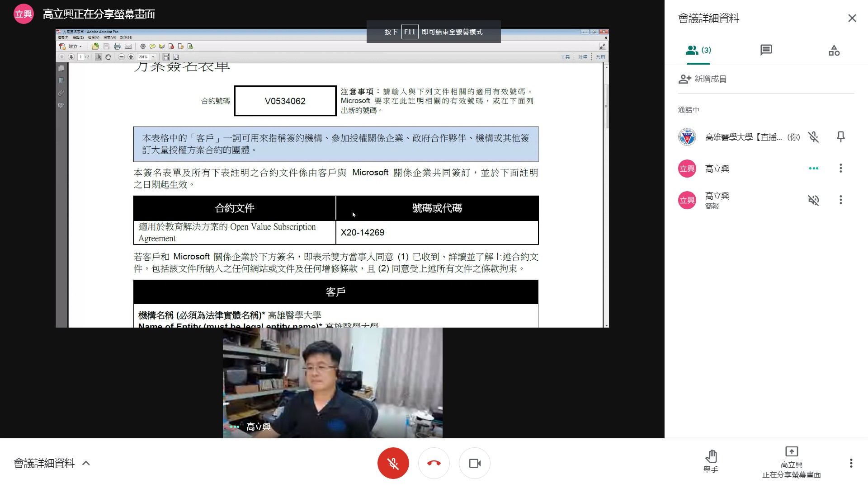This screenshot has width=868, height=488.
Task: Open signatures panel in Acrobat sidebar
Action: 61,106
